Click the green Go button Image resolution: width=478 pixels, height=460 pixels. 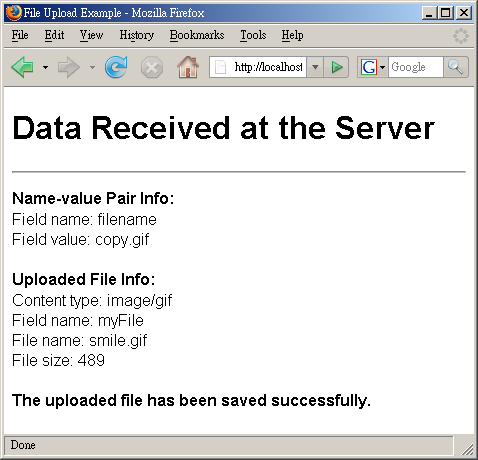coord(336,67)
